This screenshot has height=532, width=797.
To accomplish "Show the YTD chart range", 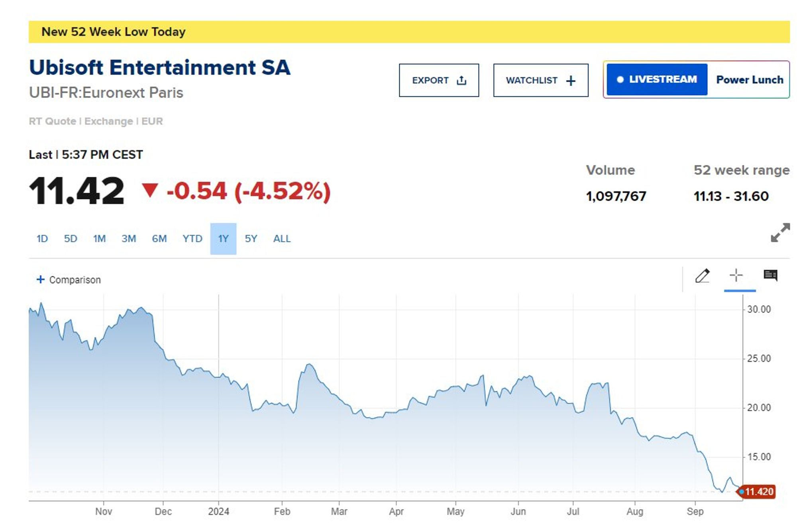I will [192, 239].
